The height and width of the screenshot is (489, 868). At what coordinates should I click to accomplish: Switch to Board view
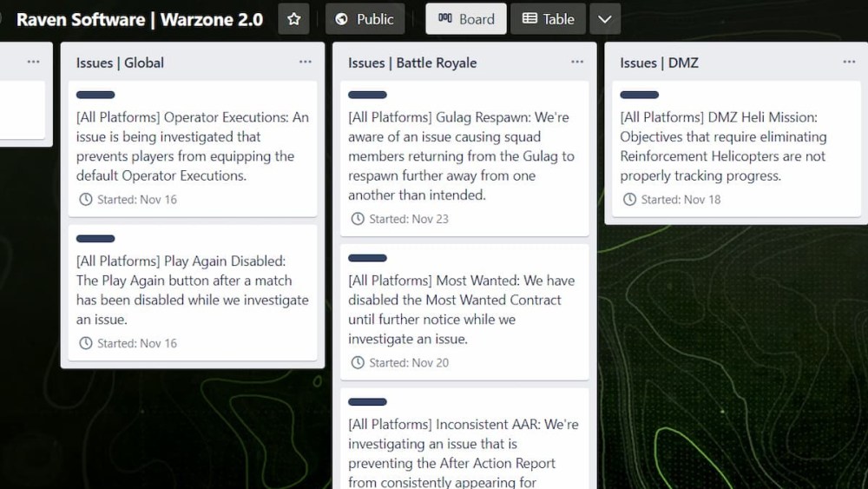coord(466,19)
